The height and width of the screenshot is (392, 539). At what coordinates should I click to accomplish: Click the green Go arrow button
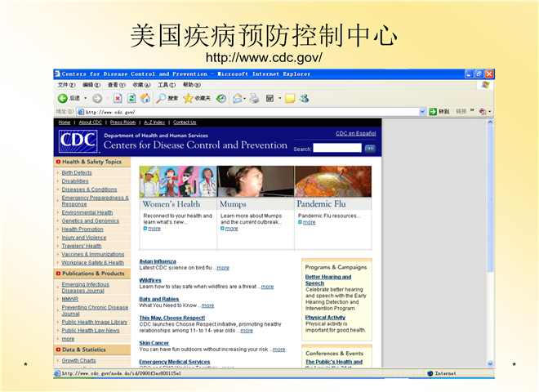tap(433, 111)
